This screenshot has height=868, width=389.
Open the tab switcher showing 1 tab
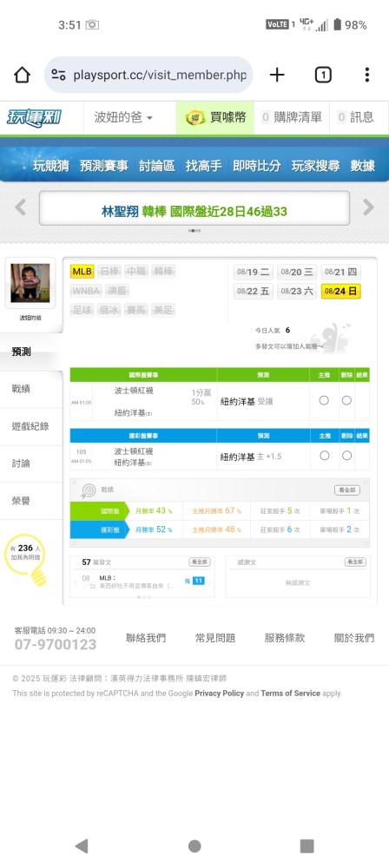(x=323, y=75)
